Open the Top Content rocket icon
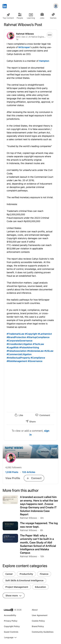Viewport: 61px width, 644px height. (x=8, y=14)
